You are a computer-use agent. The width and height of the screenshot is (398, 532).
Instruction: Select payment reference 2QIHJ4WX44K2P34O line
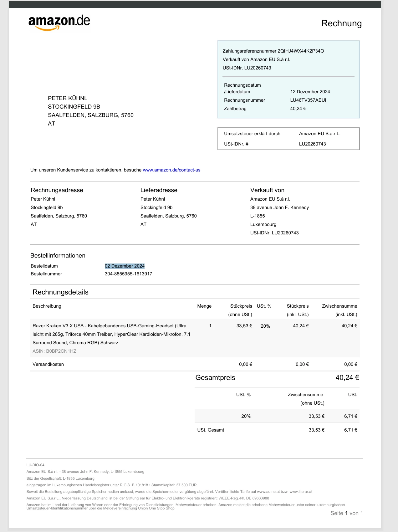273,51
